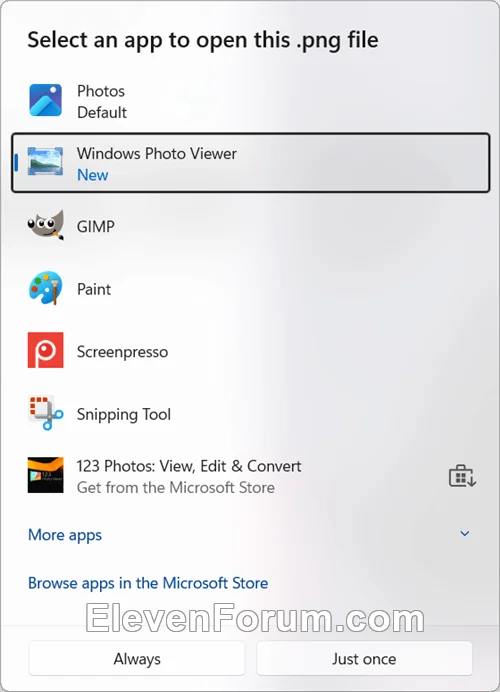Click the Photos app icon
Screen dimensions: 500x692
pos(45,100)
